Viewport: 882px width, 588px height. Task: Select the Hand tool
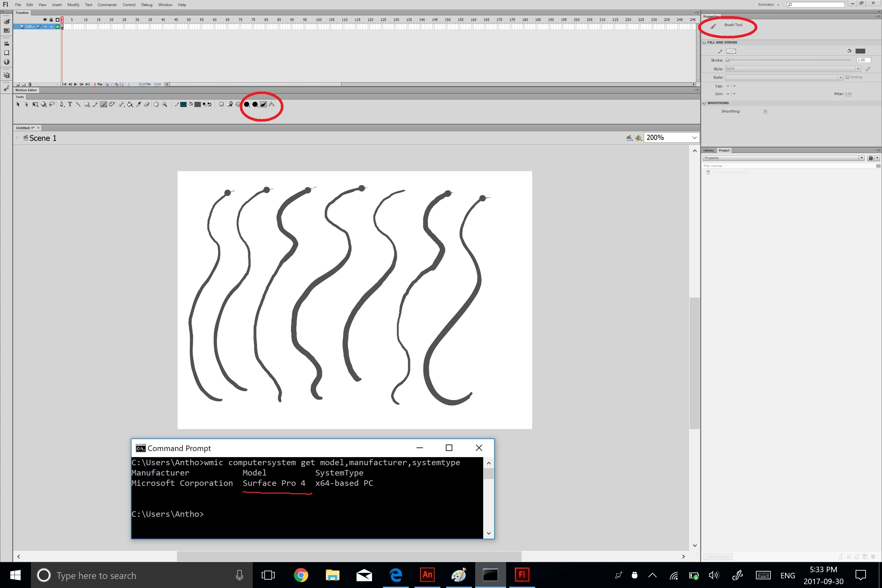(x=156, y=104)
